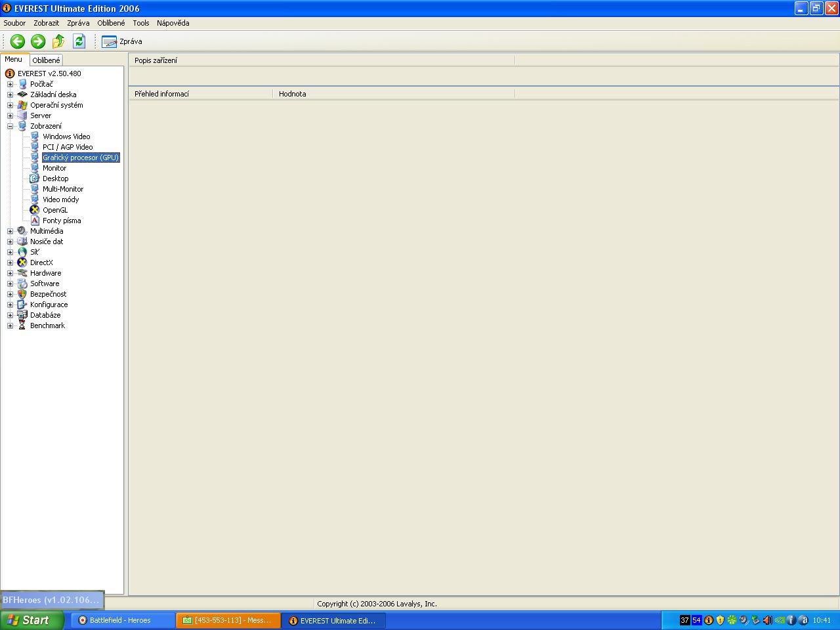Image resolution: width=840 pixels, height=630 pixels.
Task: Click the NVIDIA tray icon
Action: (779, 620)
